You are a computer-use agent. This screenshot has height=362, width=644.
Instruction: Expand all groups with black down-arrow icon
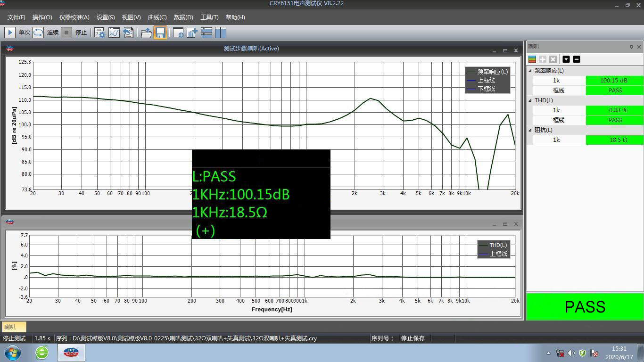(x=566, y=59)
